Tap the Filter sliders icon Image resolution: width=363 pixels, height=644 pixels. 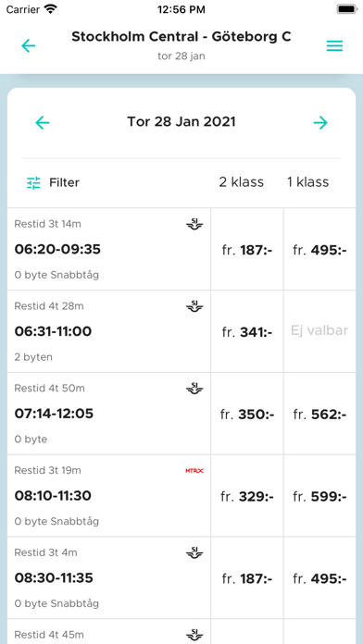(33, 183)
